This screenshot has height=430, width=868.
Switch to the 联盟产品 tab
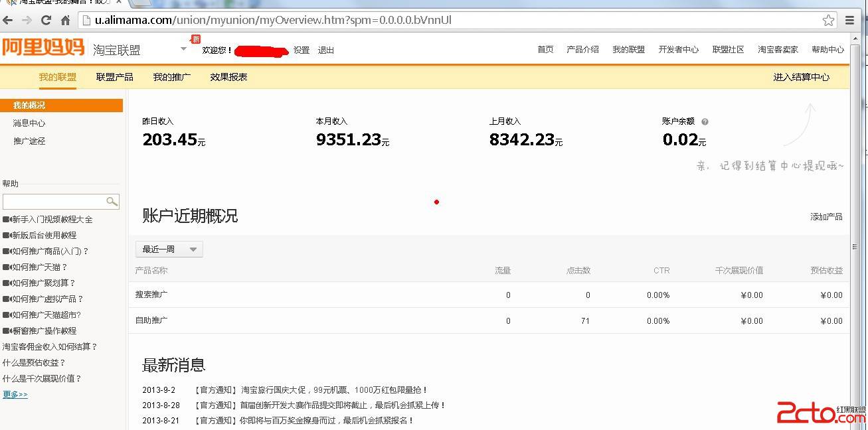click(x=114, y=77)
